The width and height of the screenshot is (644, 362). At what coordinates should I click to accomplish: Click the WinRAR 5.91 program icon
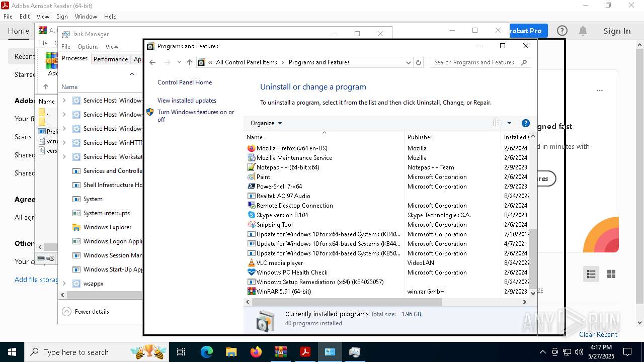pyautogui.click(x=252, y=292)
